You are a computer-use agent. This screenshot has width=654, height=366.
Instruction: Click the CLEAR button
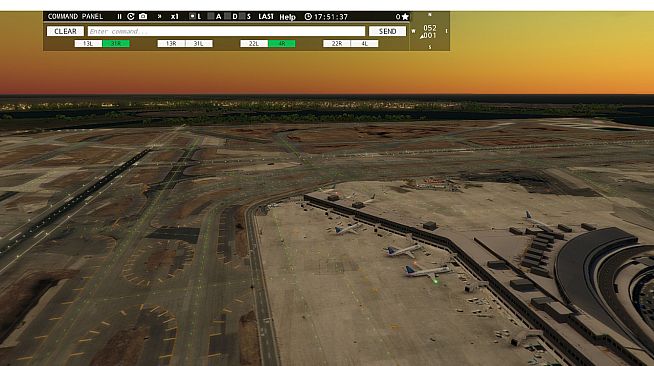point(65,31)
